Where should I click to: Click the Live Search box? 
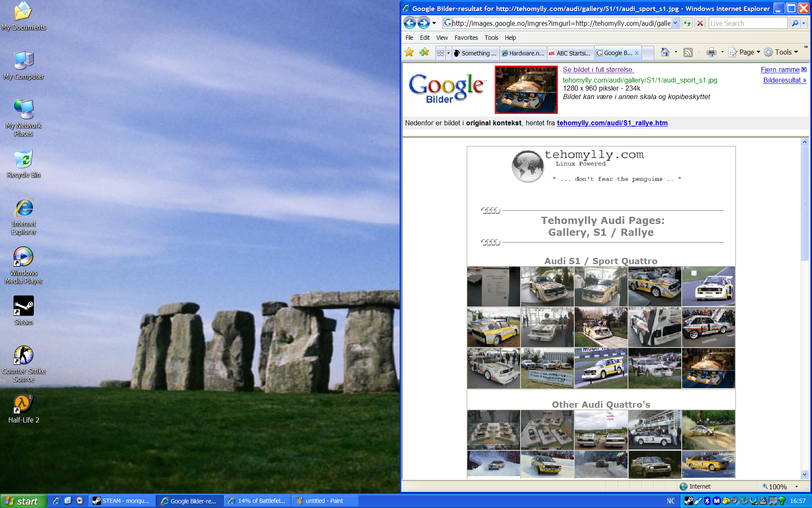(748, 23)
